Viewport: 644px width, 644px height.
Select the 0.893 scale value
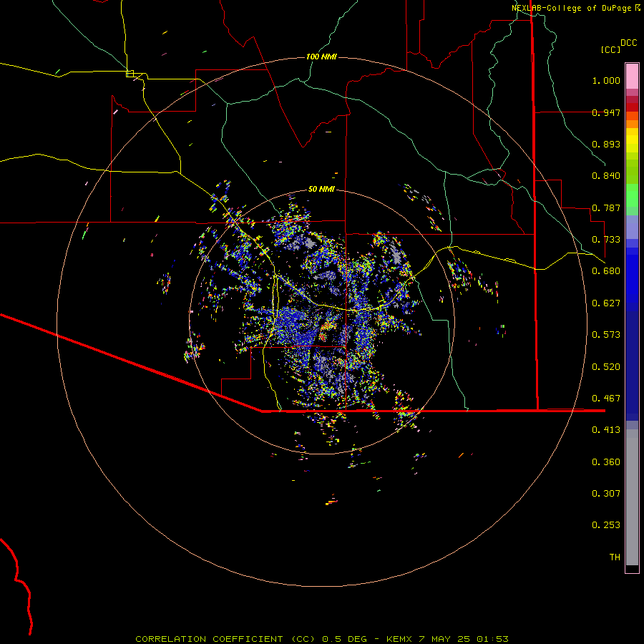point(606,144)
